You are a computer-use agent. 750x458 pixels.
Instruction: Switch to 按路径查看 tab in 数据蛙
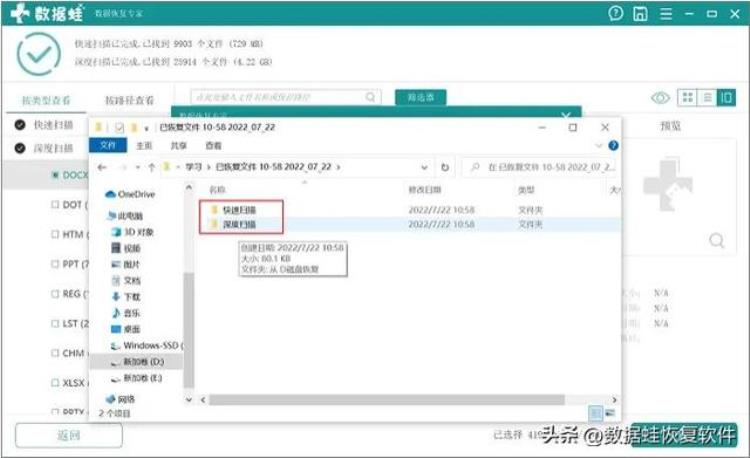point(129,100)
